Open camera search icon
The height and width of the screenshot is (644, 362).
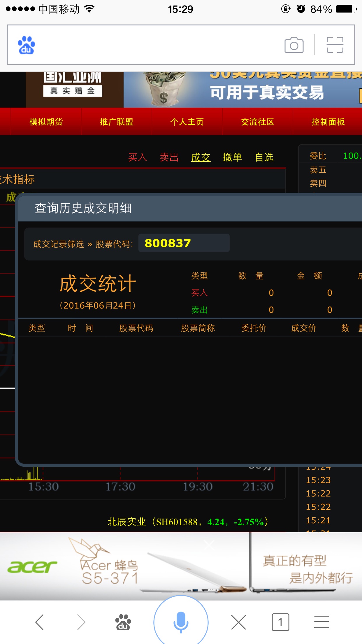click(294, 45)
